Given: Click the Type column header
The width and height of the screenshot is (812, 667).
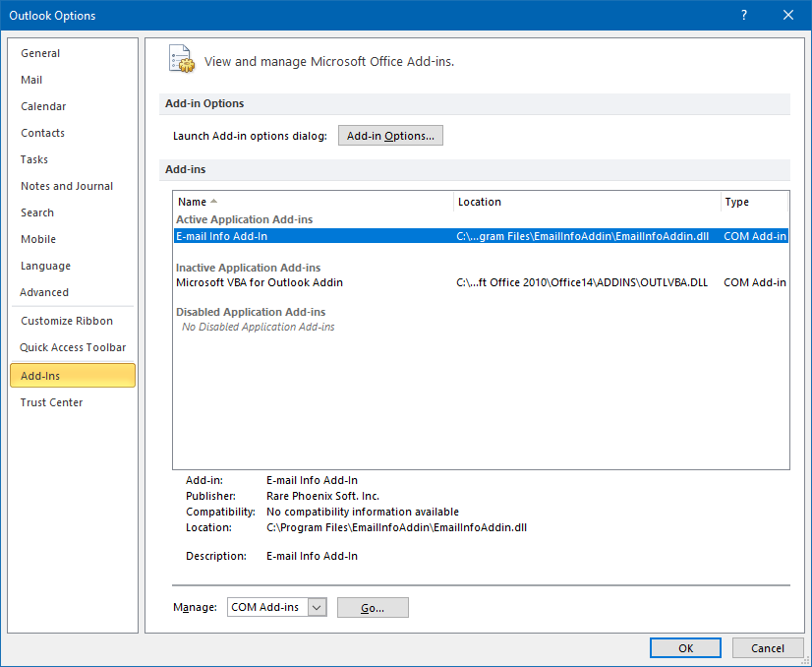Looking at the screenshot, I should 753,202.
